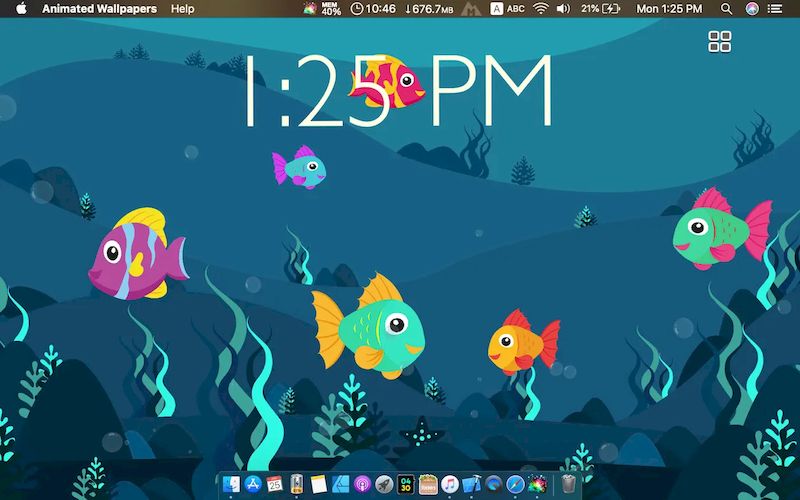Viewport: 800px width, 500px height.
Task: Open the battery 21% status menu
Action: 602,8
